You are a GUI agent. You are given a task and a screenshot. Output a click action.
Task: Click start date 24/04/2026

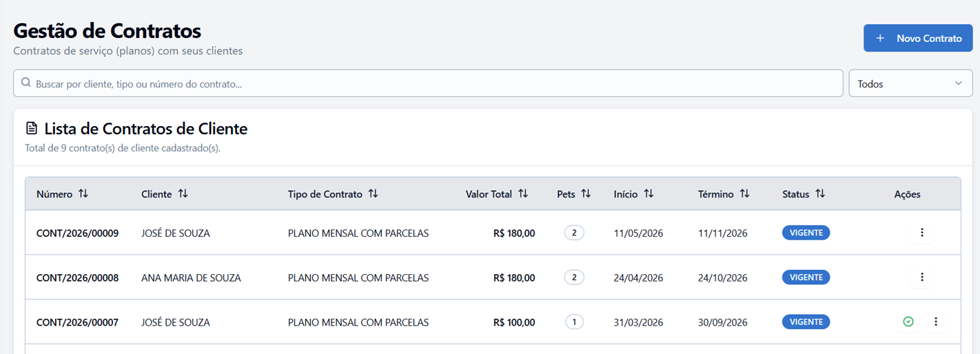[x=638, y=278]
